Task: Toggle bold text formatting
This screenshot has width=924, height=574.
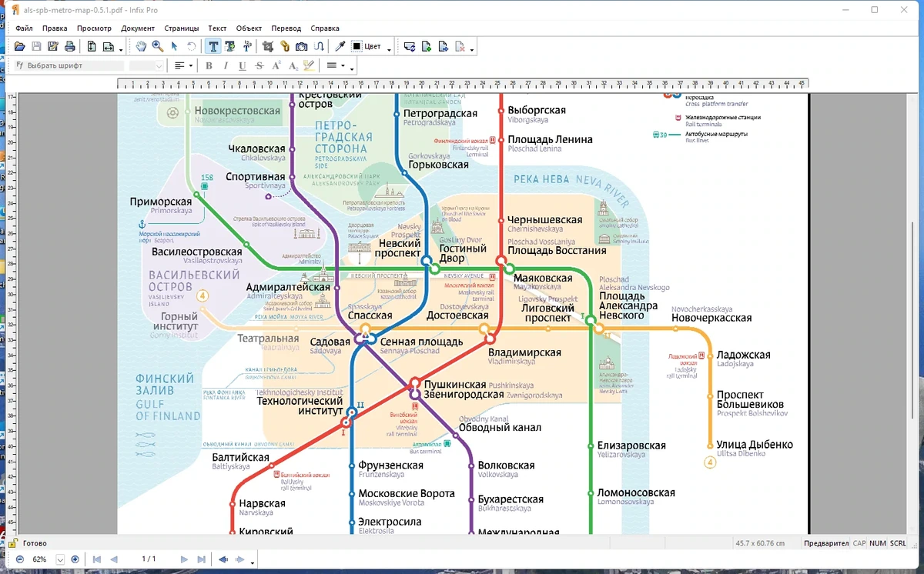Action: point(209,66)
